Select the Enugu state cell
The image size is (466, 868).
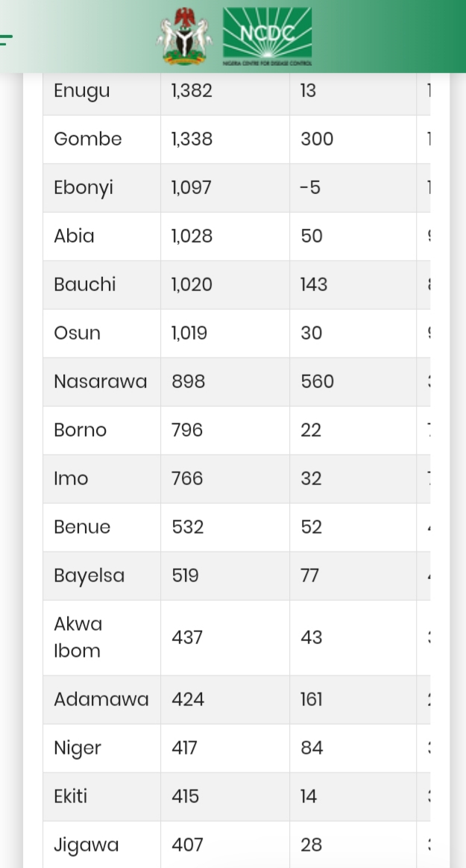[82, 91]
